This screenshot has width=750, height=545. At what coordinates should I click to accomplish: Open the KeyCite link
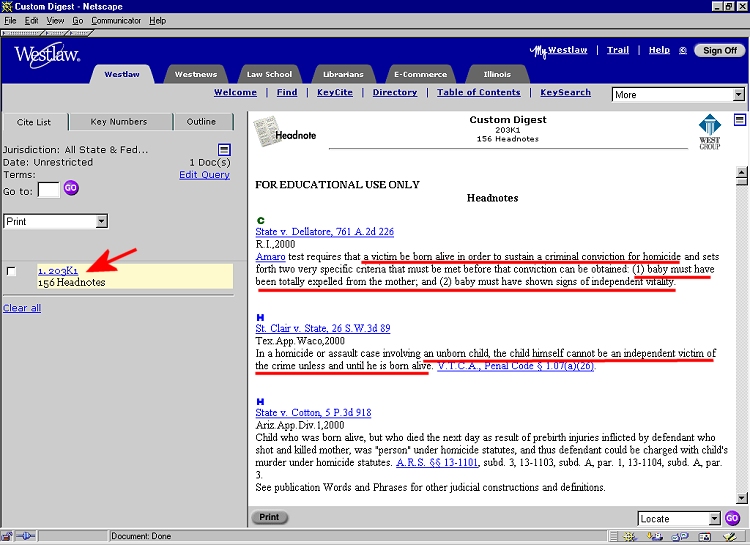point(335,92)
